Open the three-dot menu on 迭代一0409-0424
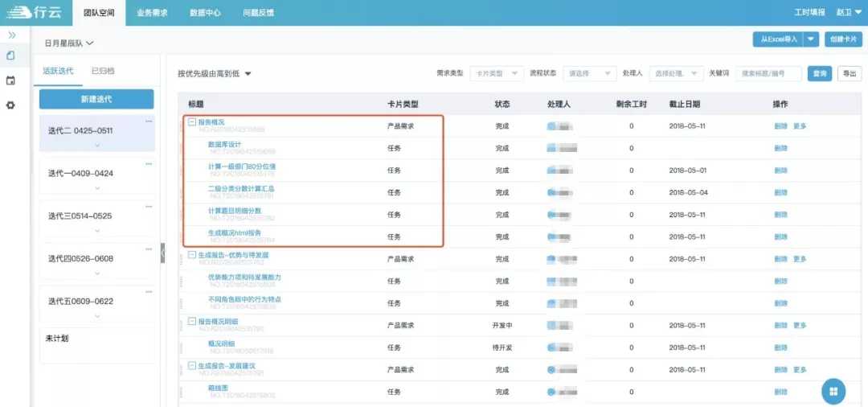The width and height of the screenshot is (868, 407). 149,164
